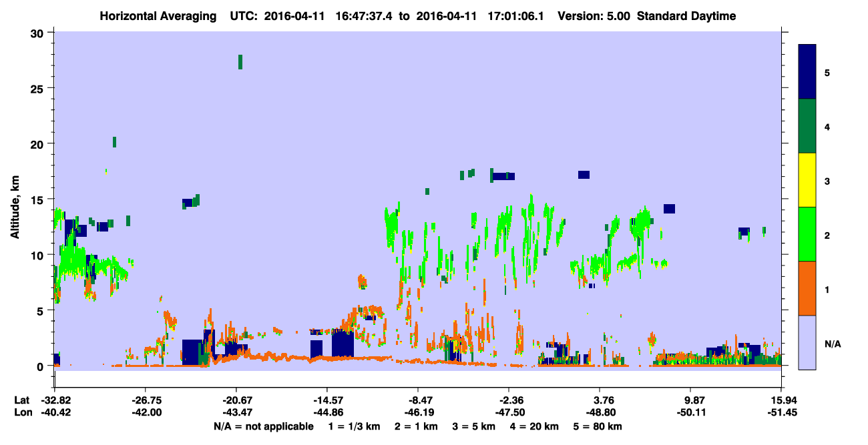Click the yellow color bar segment 3
Viewport: 868px width, 445px height.
(807, 180)
